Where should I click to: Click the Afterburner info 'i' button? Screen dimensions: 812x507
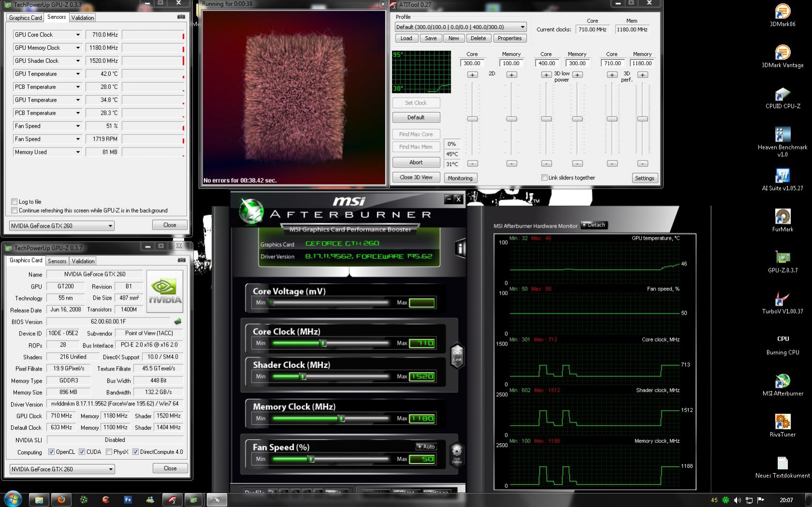coord(460,248)
